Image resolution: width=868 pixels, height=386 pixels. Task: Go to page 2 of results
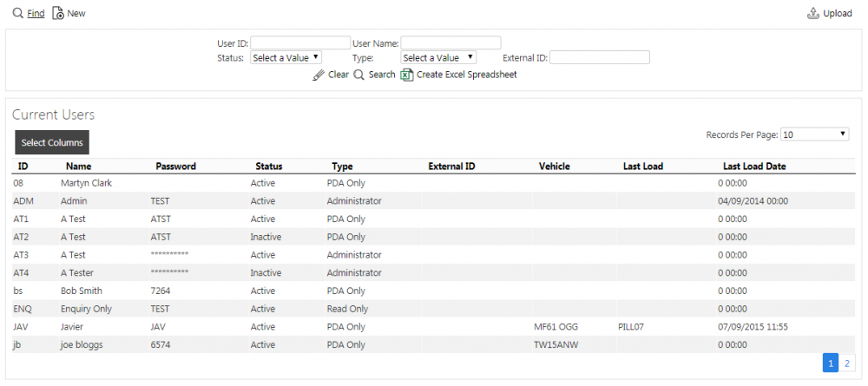[x=846, y=363]
